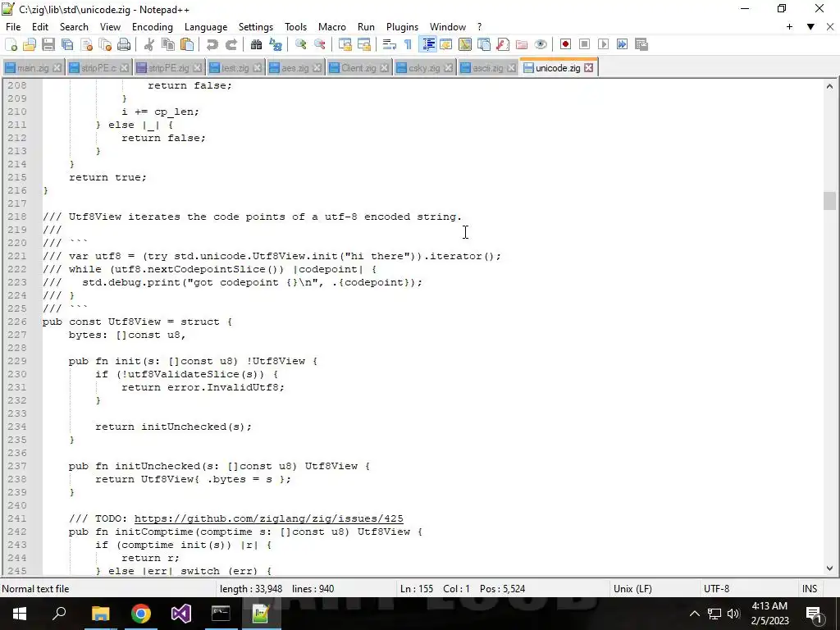Run the macro multiple times icon

(622, 44)
